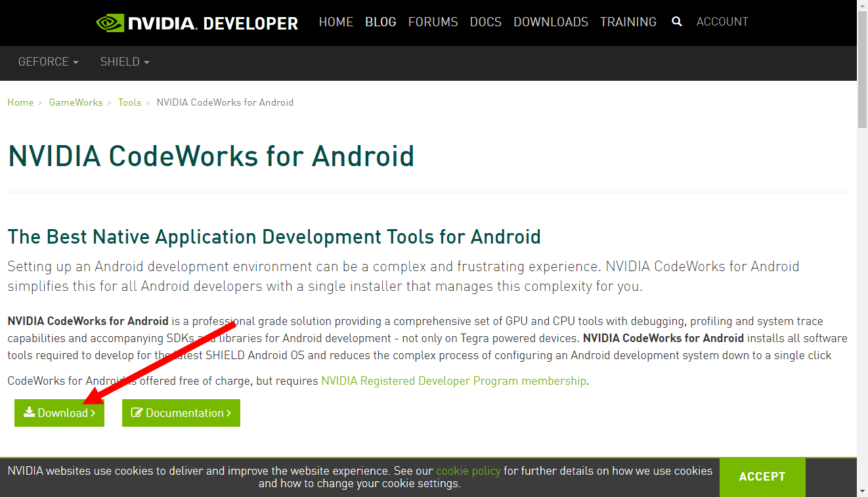Open the cookie policy link
This screenshot has height=497, width=868.
click(x=468, y=471)
